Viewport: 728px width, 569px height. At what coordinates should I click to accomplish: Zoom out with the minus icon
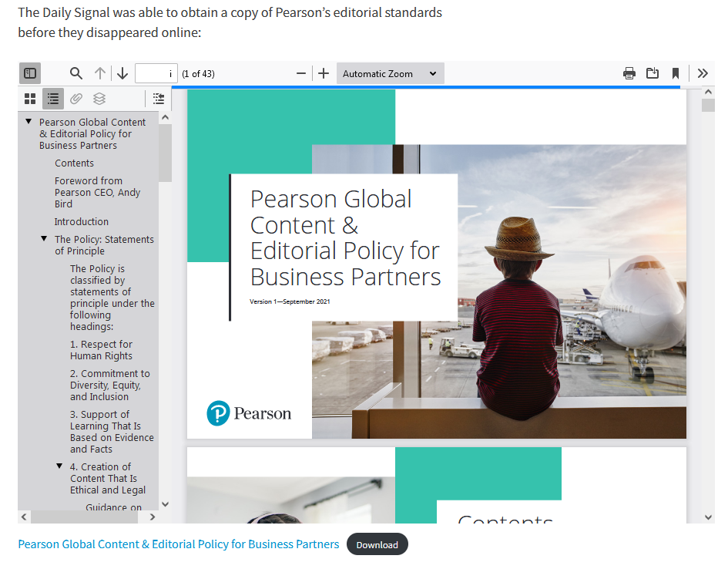301,73
